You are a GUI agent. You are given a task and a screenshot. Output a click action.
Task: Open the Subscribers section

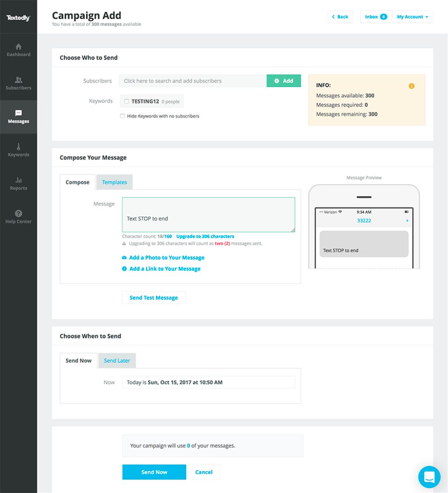tap(18, 83)
